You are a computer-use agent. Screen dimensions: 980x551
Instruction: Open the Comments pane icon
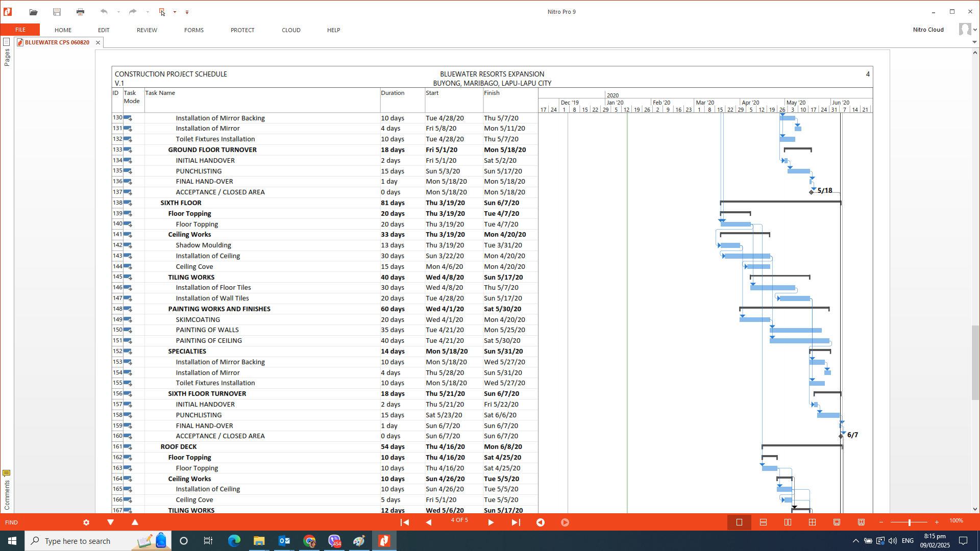pos(6,473)
